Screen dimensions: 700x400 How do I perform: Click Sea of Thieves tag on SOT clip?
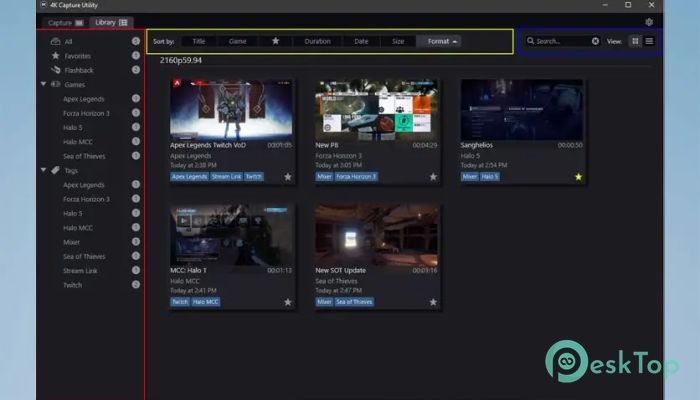[354, 302]
